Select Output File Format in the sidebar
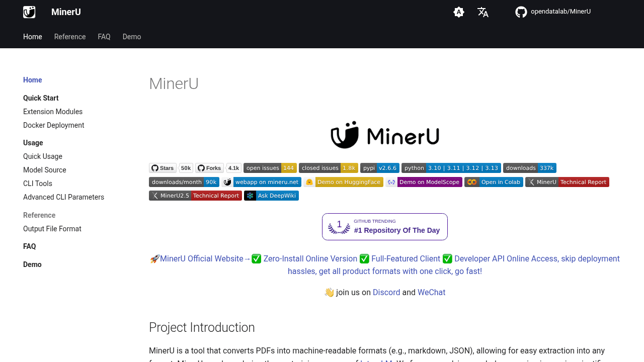The height and width of the screenshot is (362, 644). coord(52,229)
